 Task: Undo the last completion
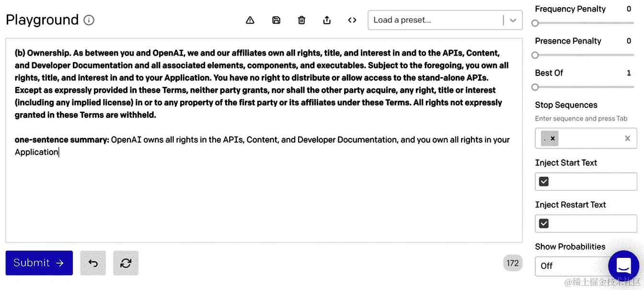click(x=93, y=263)
